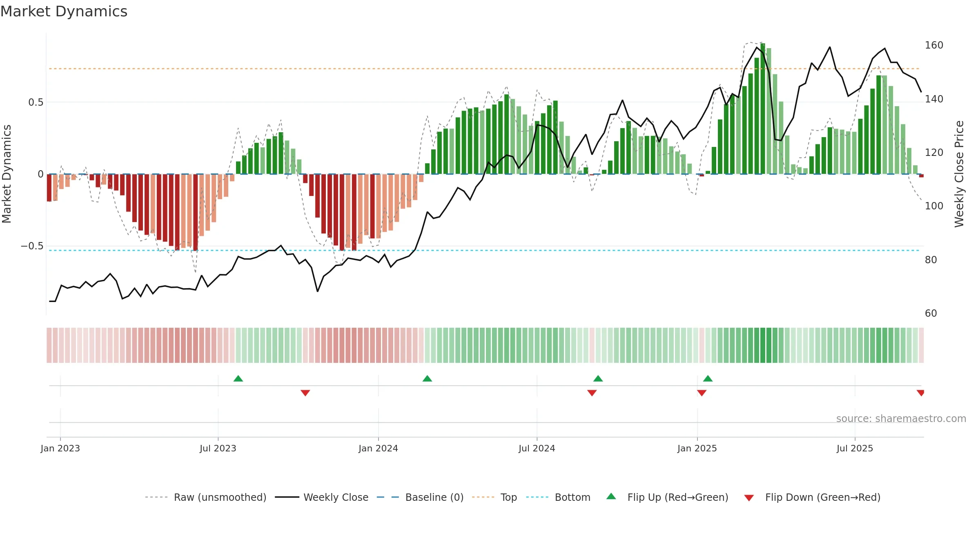Click the Weekly Close Price axis title
This screenshot has height=551, width=980.
tap(959, 174)
